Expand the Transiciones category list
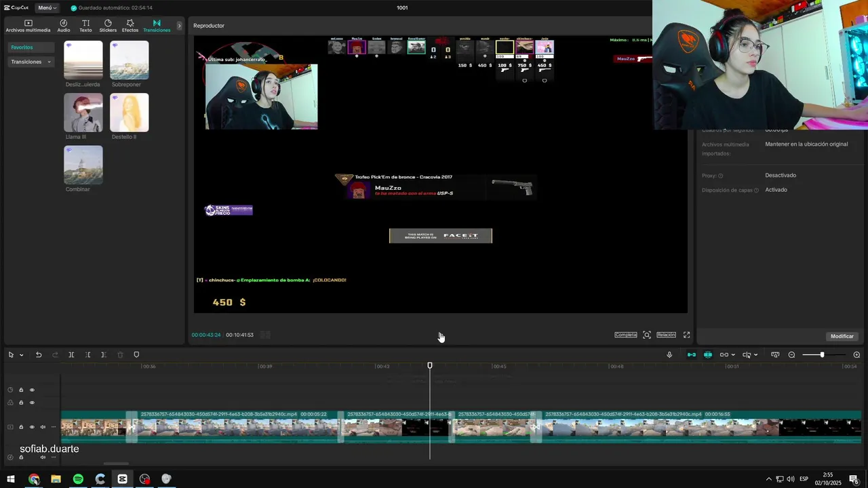The width and height of the screenshot is (868, 488). pos(31,62)
